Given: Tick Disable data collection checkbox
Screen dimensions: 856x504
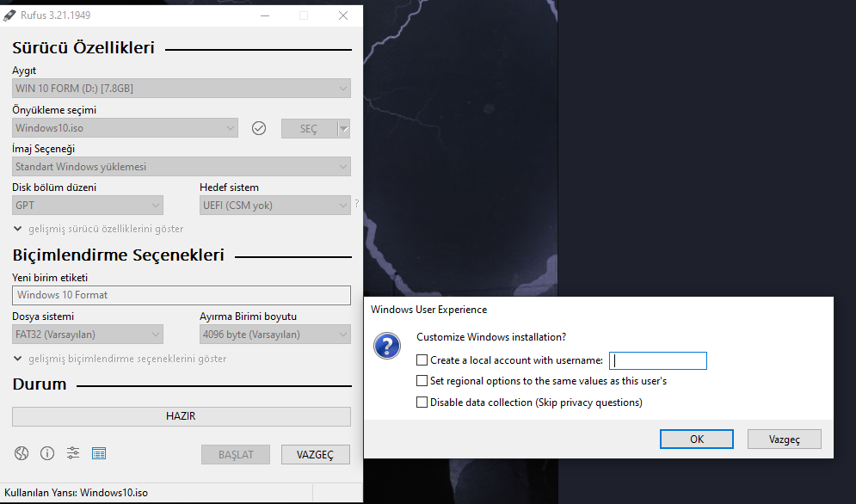Looking at the screenshot, I should point(422,403).
